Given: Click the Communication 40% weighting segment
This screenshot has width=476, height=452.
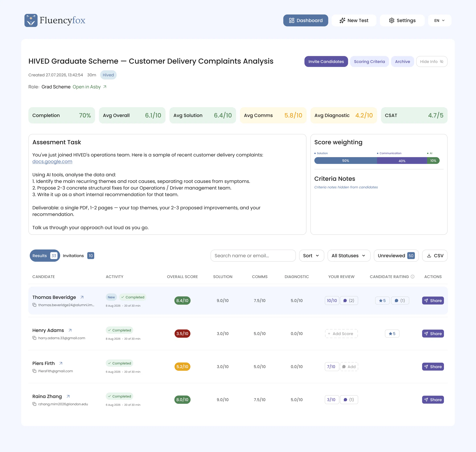Looking at the screenshot, I should [402, 161].
